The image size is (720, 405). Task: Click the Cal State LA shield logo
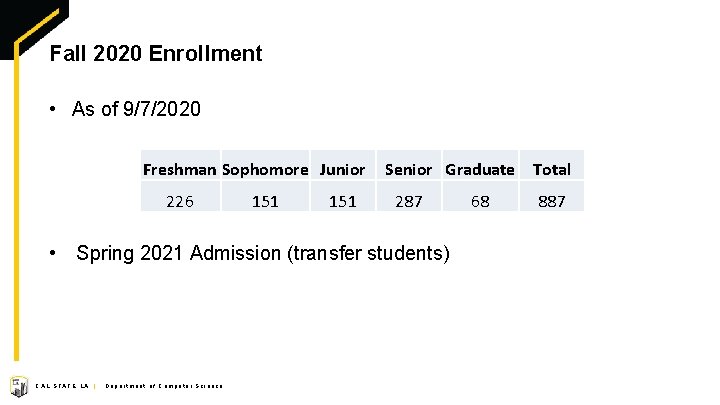coord(19,386)
